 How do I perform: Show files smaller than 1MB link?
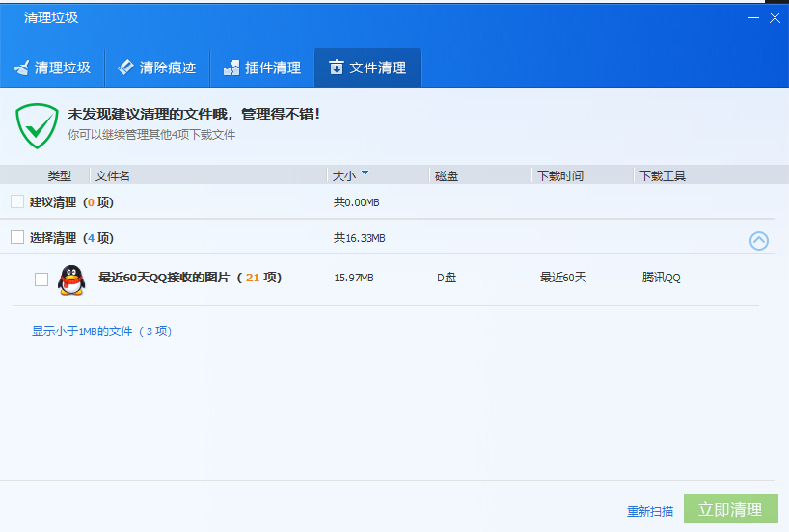pos(102,332)
